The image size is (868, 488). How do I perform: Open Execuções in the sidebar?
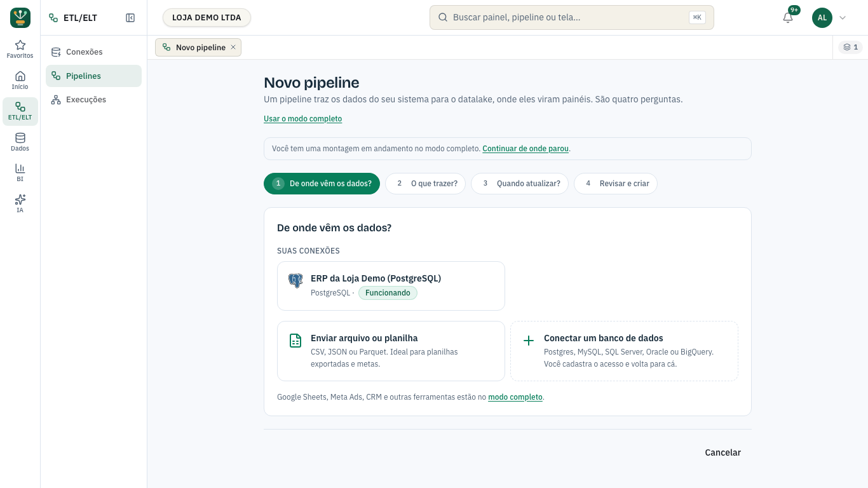pyautogui.click(x=93, y=100)
